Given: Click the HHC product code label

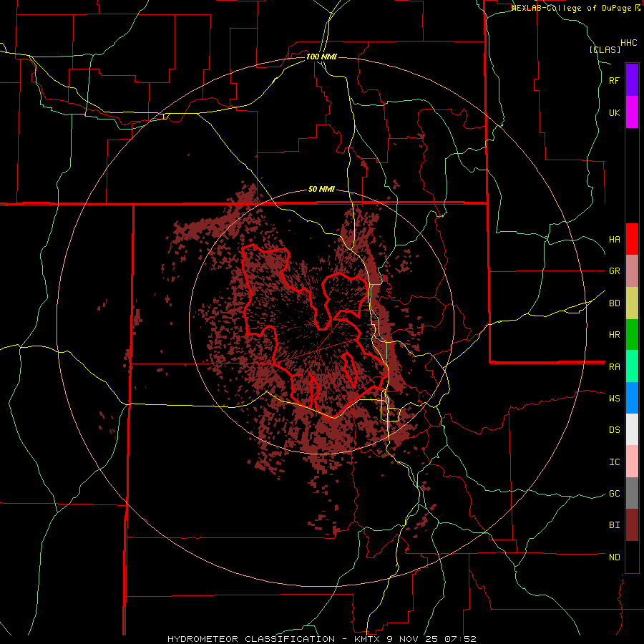Looking at the screenshot, I should pos(629,43).
